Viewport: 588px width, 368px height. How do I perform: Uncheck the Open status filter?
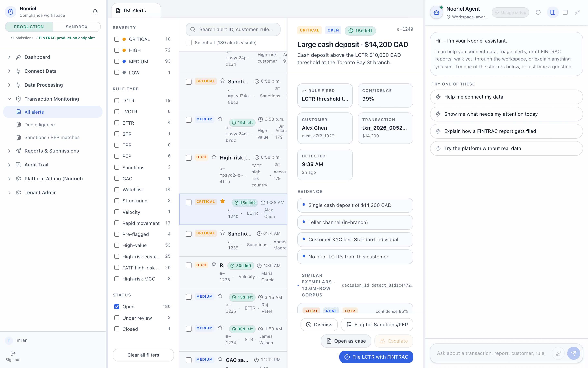pyautogui.click(x=117, y=306)
